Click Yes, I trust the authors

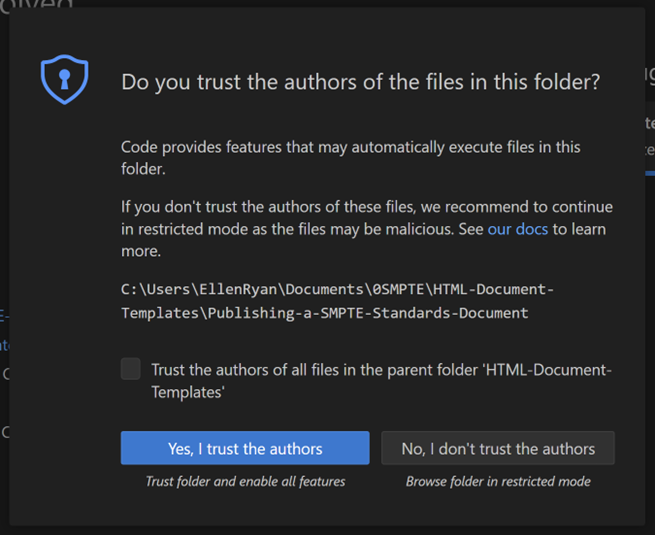tap(245, 449)
